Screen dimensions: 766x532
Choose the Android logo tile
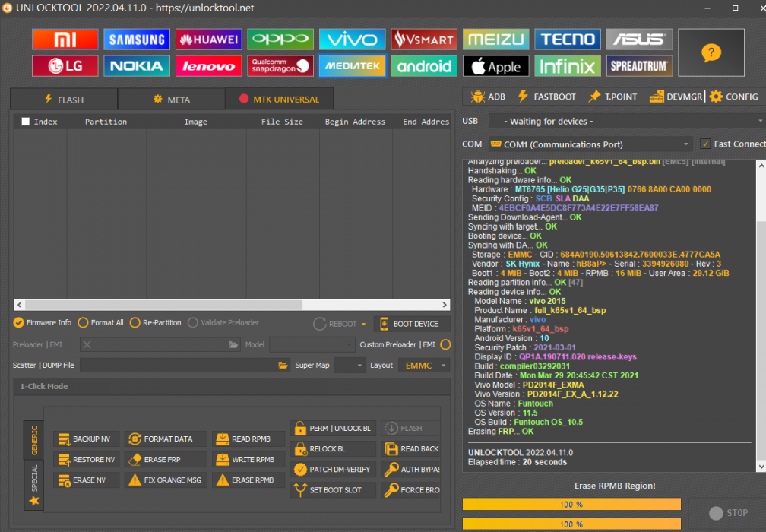[424, 66]
